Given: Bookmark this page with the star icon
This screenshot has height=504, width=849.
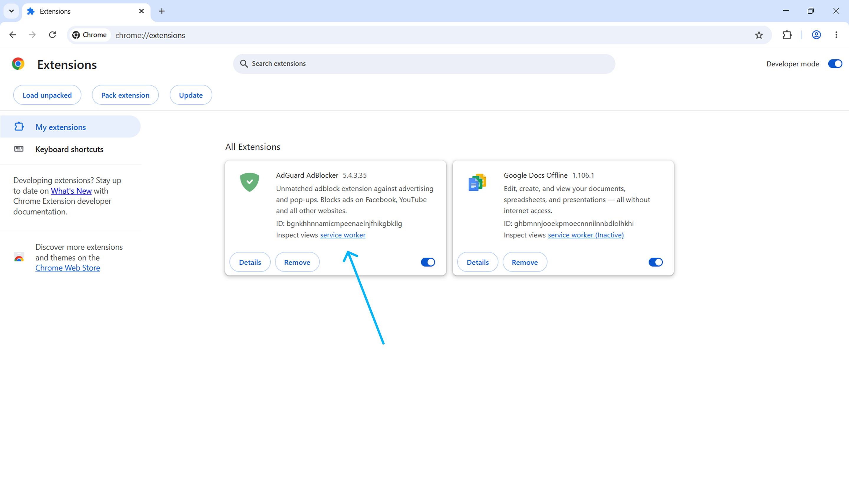Looking at the screenshot, I should [759, 35].
